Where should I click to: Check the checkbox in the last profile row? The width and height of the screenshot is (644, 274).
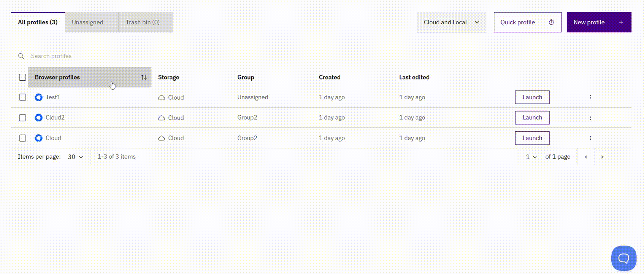pyautogui.click(x=22, y=138)
